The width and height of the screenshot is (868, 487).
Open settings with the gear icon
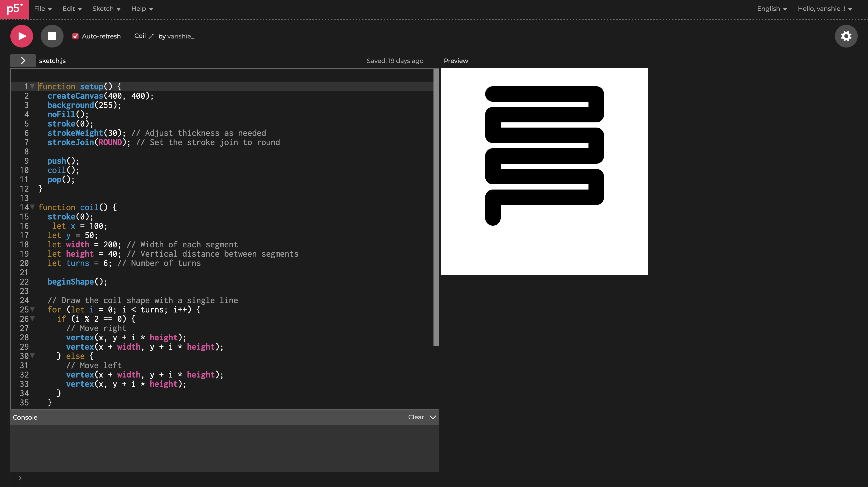pyautogui.click(x=846, y=36)
